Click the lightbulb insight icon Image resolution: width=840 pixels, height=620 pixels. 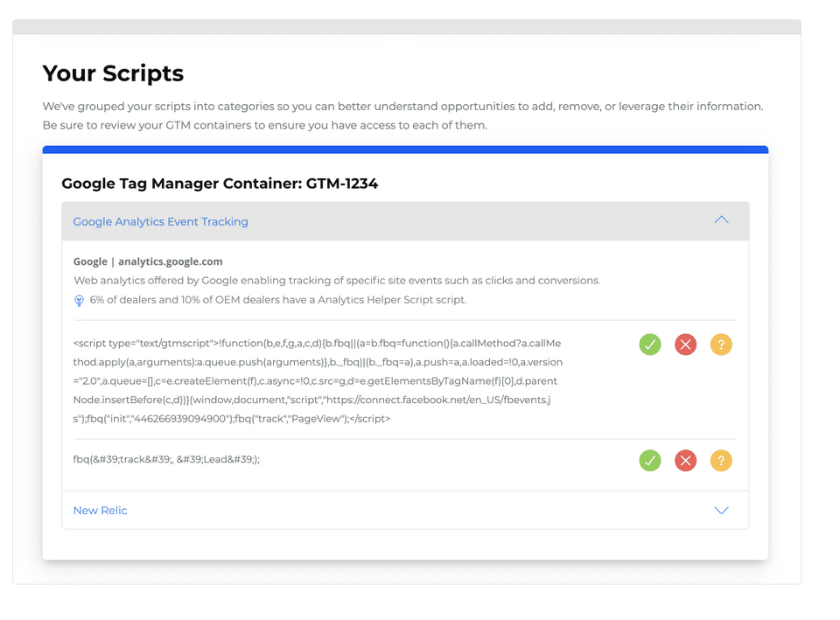pyautogui.click(x=79, y=300)
